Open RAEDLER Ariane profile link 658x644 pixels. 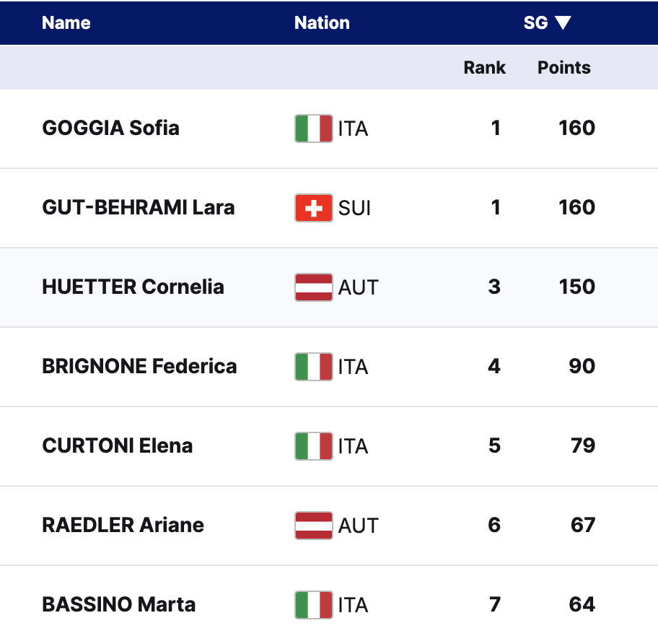(x=123, y=526)
